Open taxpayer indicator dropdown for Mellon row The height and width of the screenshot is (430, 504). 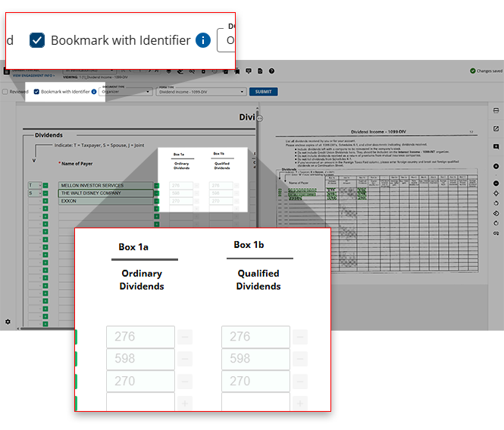coord(34,185)
